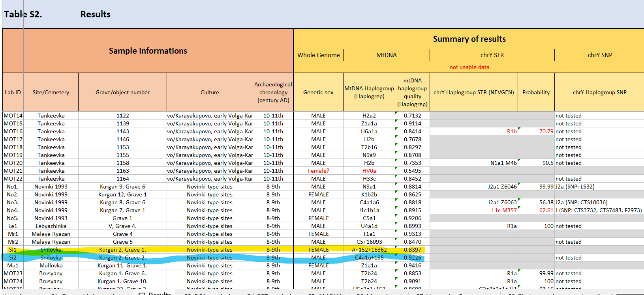Screen dimensions: 644x295
Task: Click the 'Lebyazhinka' site cell
Action: (x=51, y=226)
